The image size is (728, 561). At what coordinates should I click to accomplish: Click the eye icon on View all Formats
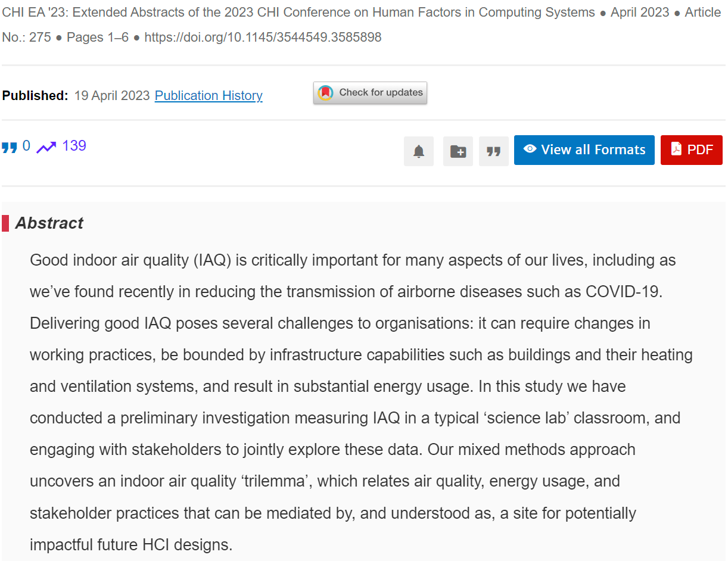(530, 149)
